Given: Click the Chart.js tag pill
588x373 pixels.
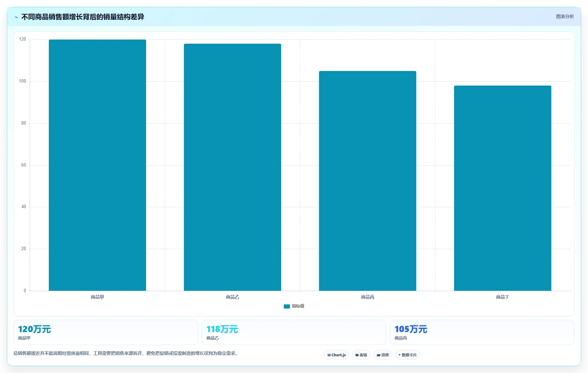Looking at the screenshot, I should [336, 355].
